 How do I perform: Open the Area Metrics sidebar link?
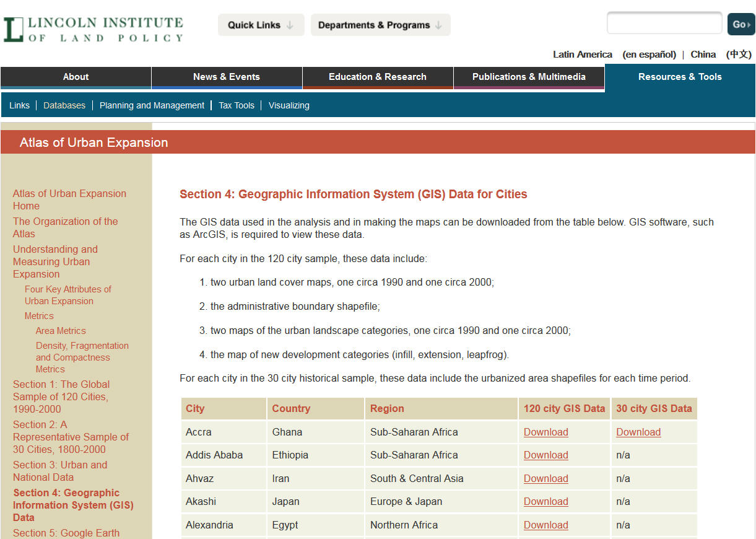[x=61, y=331]
